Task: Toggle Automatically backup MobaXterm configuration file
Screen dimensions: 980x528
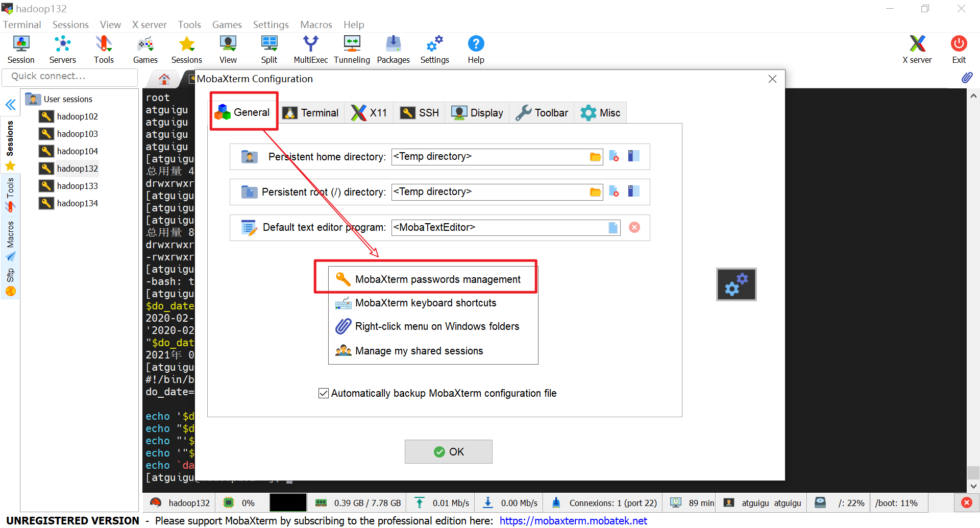Action: click(323, 393)
